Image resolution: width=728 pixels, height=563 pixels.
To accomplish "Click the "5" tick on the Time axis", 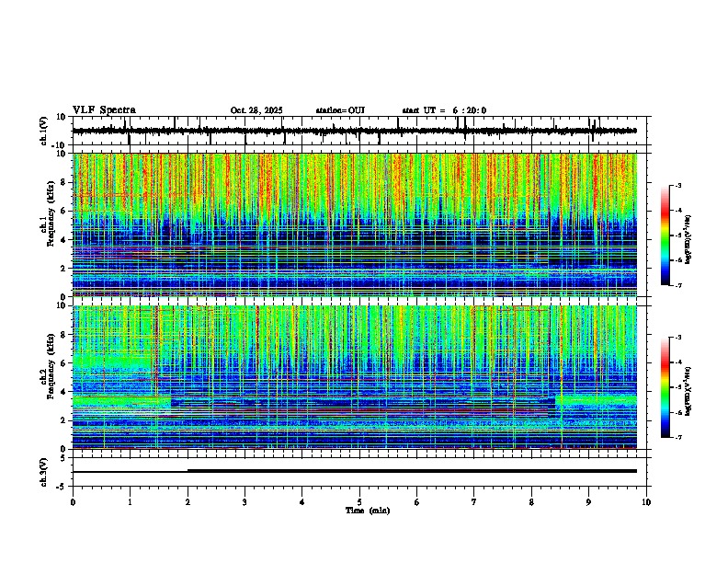I will click(359, 502).
